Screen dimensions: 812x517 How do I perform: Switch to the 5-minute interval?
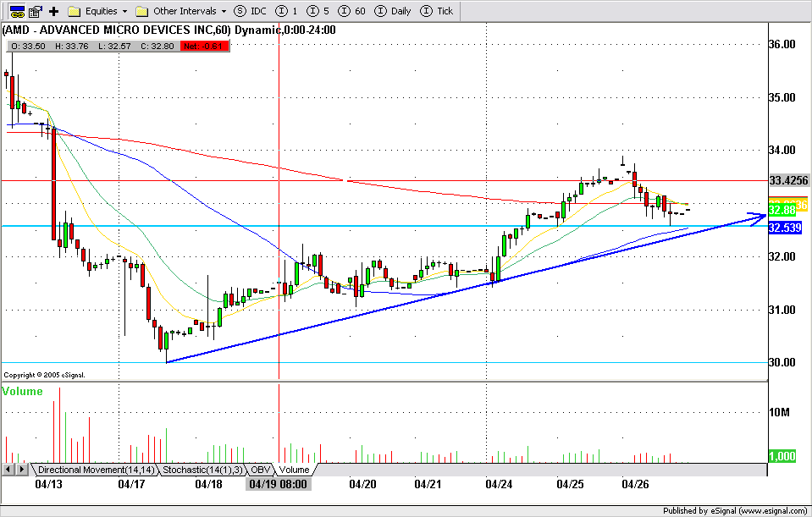tap(318, 11)
